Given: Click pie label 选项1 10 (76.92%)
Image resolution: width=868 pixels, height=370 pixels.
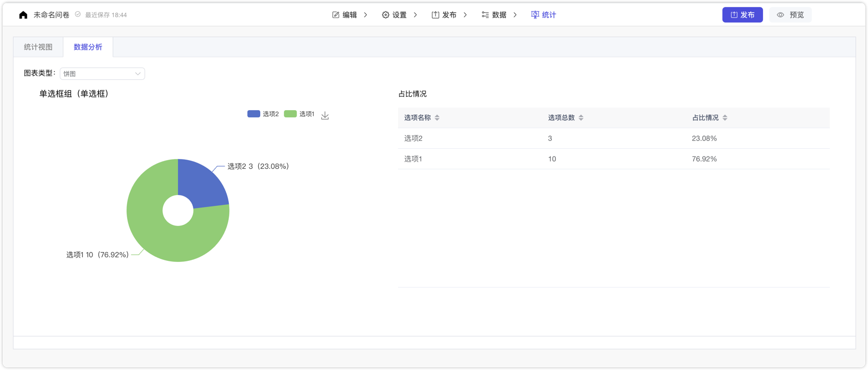Looking at the screenshot, I should coord(98,255).
